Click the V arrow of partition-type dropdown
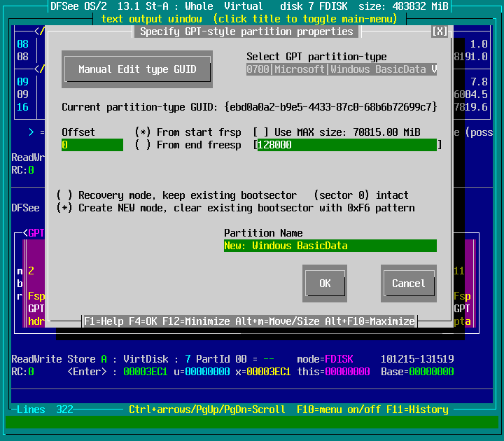Image resolution: width=504 pixels, height=441 pixels. pos(434,69)
